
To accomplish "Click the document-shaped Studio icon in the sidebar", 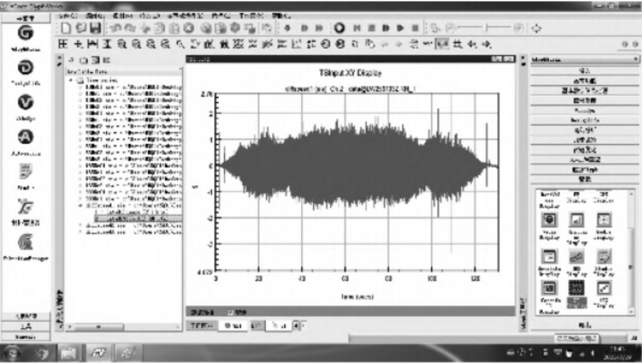I will (x=26, y=172).
